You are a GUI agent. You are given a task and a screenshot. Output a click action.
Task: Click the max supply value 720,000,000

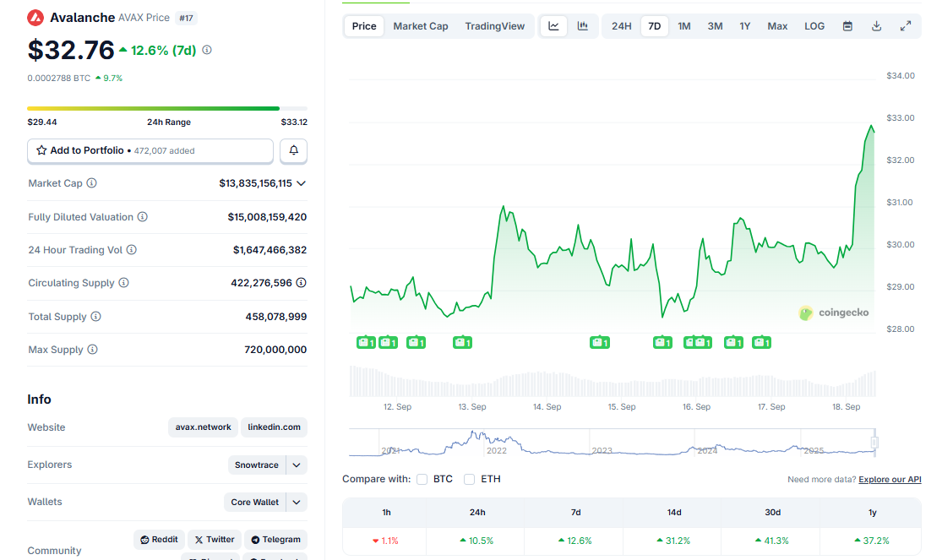click(x=275, y=350)
